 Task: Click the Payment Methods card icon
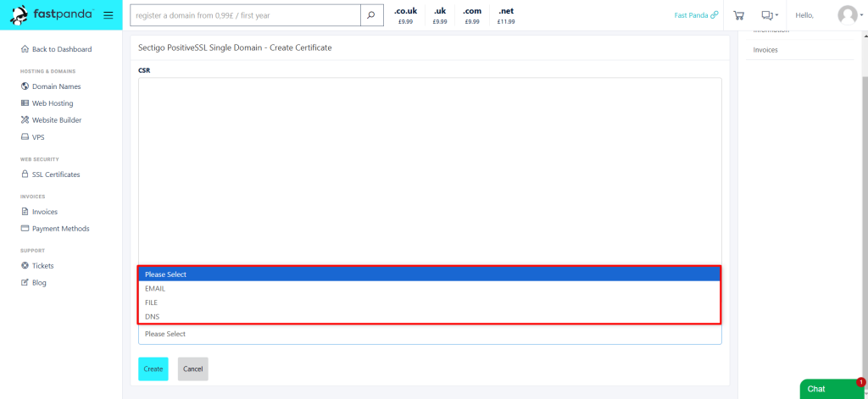(25, 228)
